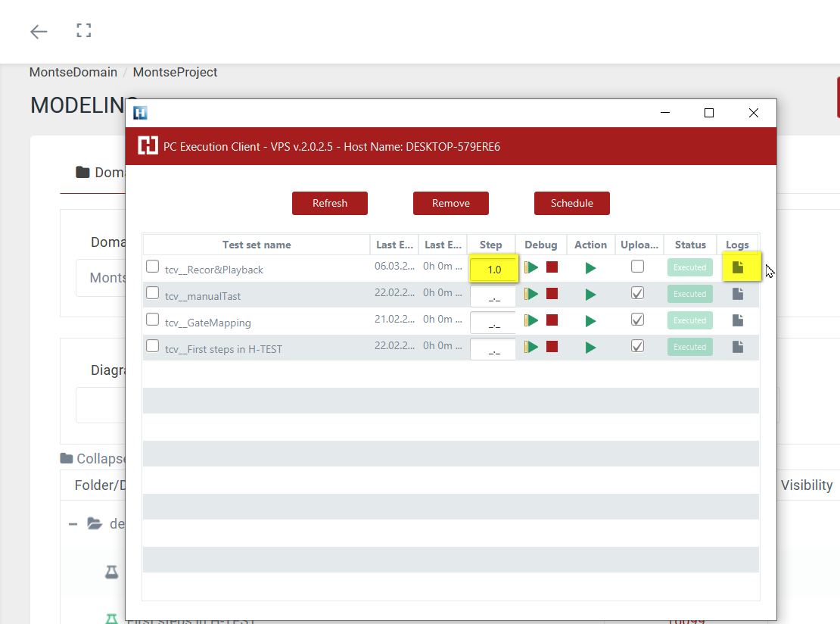This screenshot has height=624, width=840.
Task: Run action play for tcv__manualTast
Action: (x=590, y=295)
